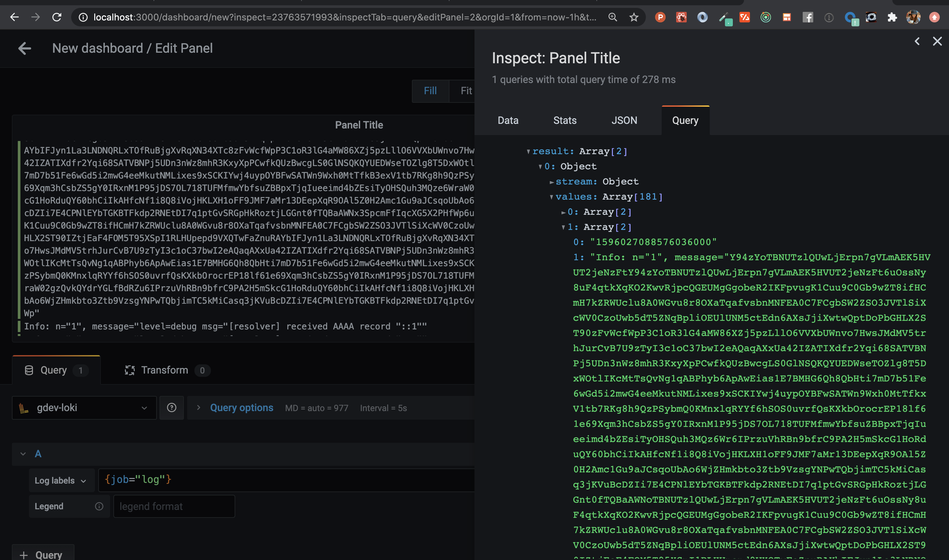The height and width of the screenshot is (560, 949).
Task: Open the browser extensions puzzle icon
Action: coord(892,17)
